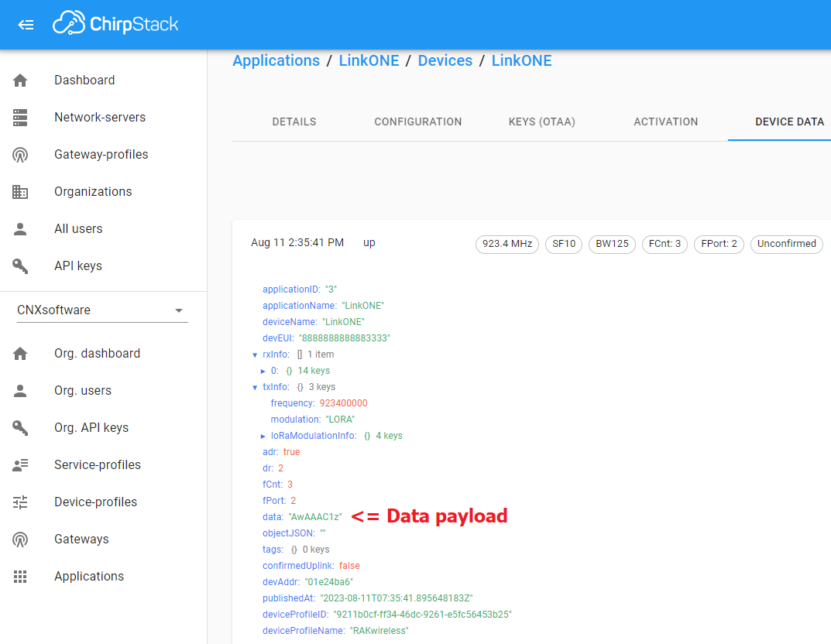Click the frequency value 923400000

click(x=343, y=403)
